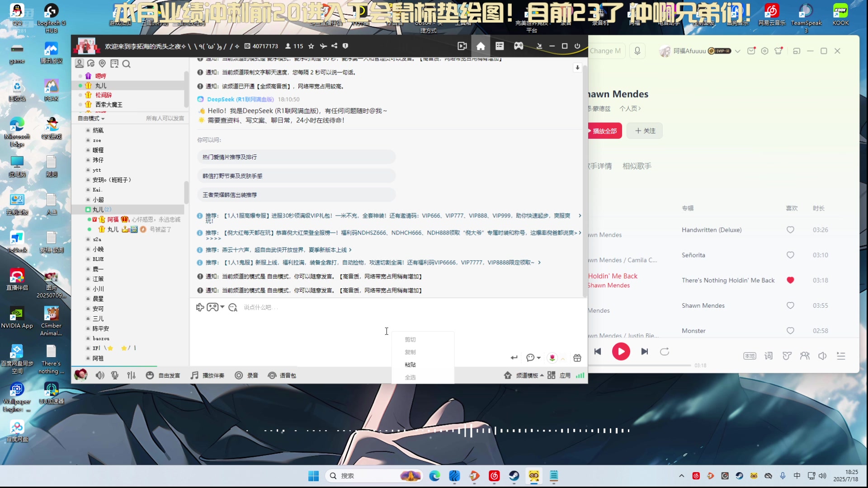The image size is (868, 488).
Task: Click the 播放伴奏 accompaniment button
Action: click(208, 375)
